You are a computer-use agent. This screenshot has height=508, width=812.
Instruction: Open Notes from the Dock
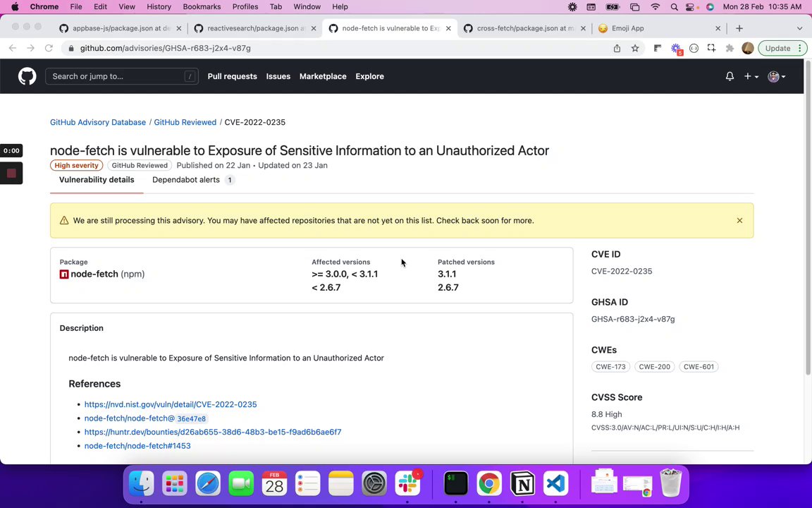click(x=340, y=483)
